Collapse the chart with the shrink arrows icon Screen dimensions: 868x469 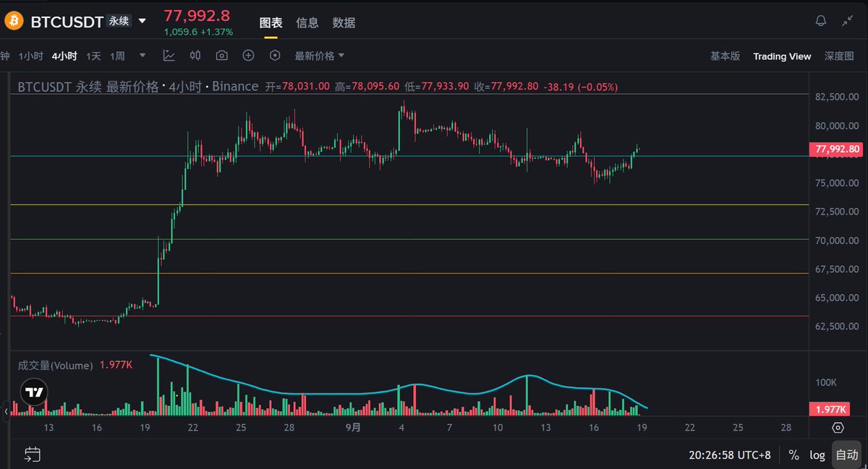click(x=847, y=21)
